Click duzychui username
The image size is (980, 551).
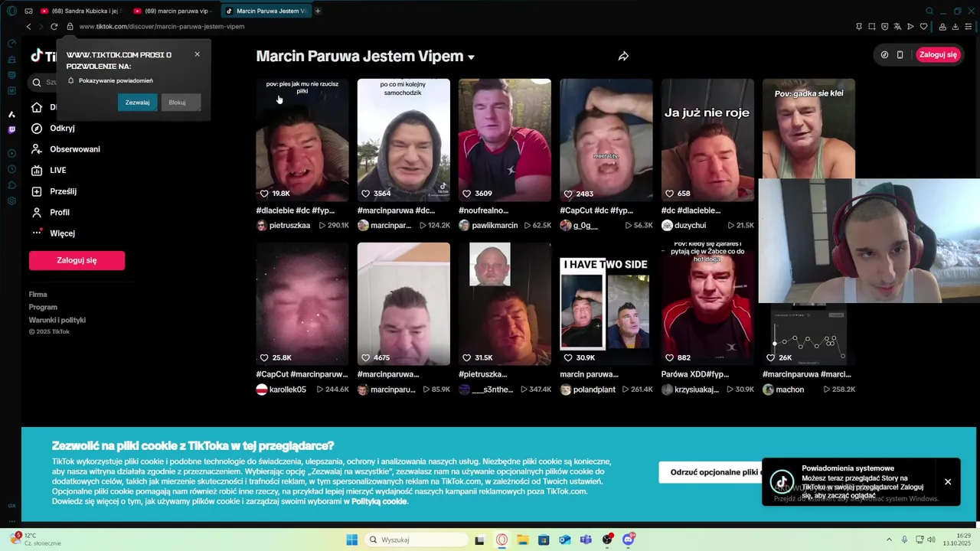pos(690,226)
